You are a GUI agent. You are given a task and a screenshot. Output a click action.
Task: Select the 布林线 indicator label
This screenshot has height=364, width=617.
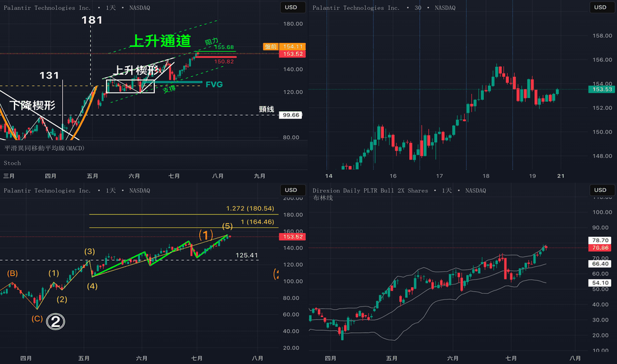tap(322, 198)
